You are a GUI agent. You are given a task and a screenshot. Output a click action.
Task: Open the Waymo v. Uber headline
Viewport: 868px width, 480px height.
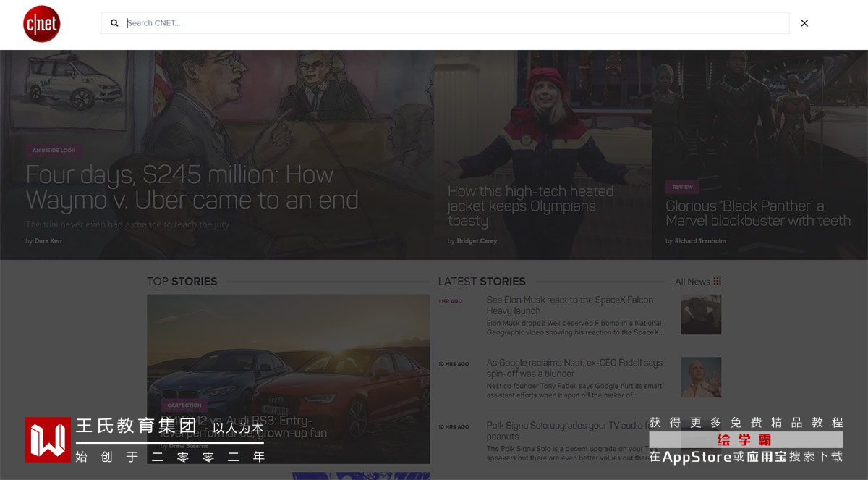click(x=192, y=188)
